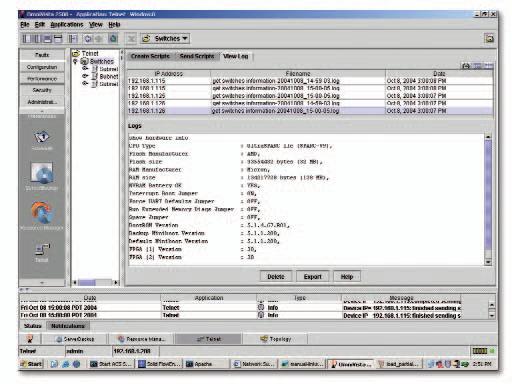The width and height of the screenshot is (512, 384).
Task: Click the small icon left of ServerBackup
Action: [x=30, y=339]
